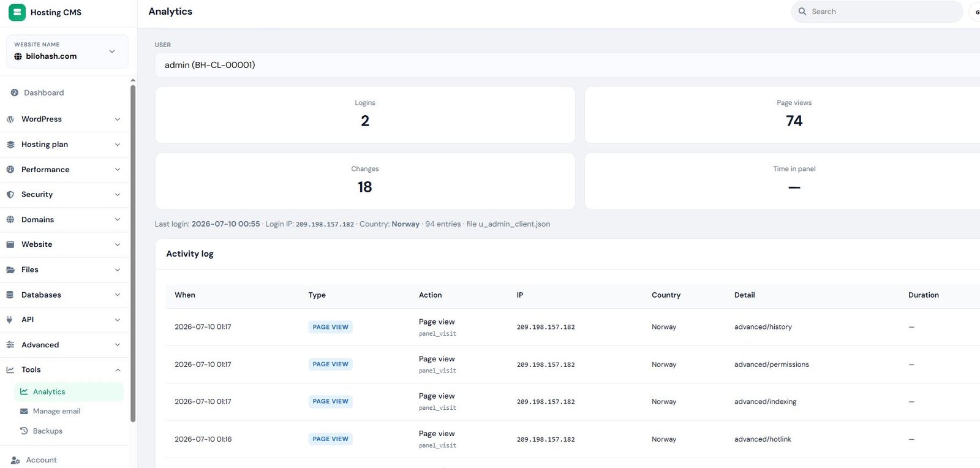The width and height of the screenshot is (980, 468).
Task: Click the '2026-07-10 01:16' timestamp
Action: click(x=203, y=439)
